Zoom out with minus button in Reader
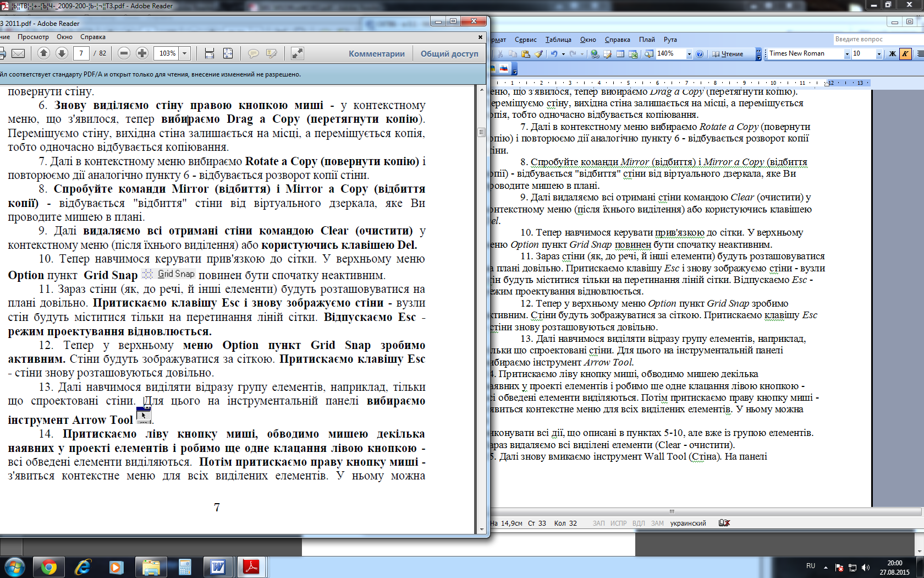Viewport: 924px width, 578px height. (124, 53)
